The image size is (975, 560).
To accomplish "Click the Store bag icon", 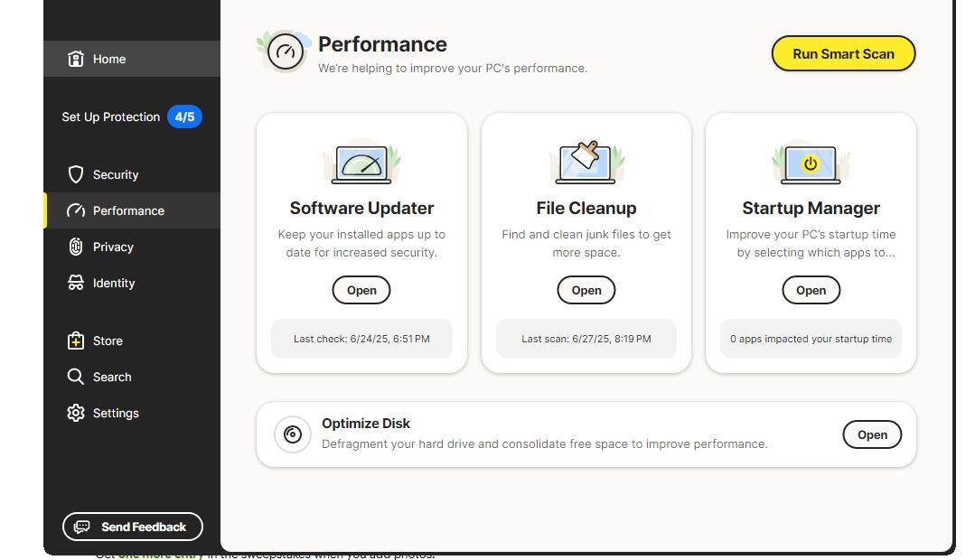I will [76, 341].
